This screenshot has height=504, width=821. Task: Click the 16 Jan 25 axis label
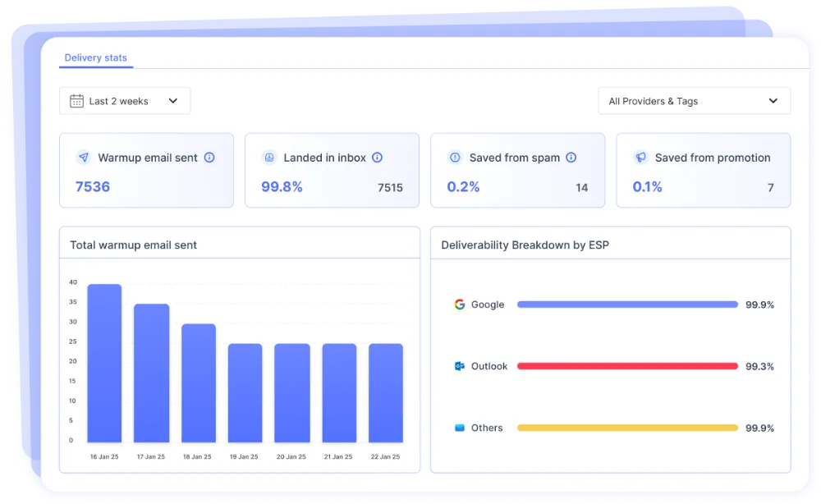pyautogui.click(x=104, y=457)
